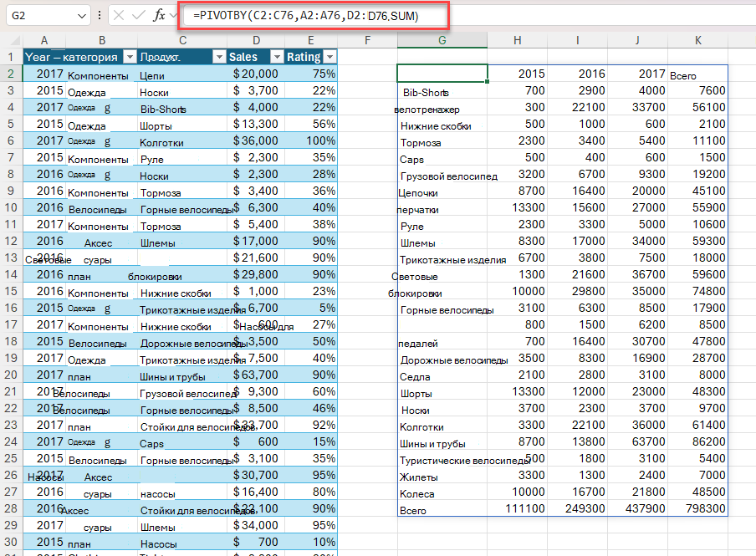
Task: Select column C header
Action: tap(182, 40)
